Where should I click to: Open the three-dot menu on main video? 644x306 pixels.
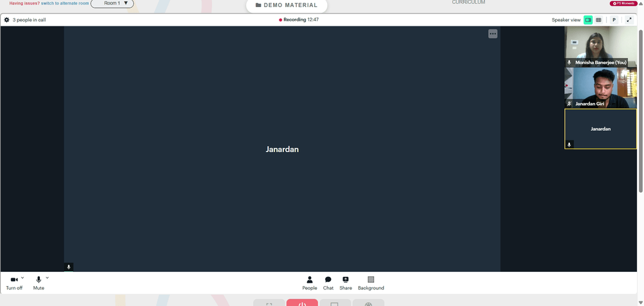[493, 33]
